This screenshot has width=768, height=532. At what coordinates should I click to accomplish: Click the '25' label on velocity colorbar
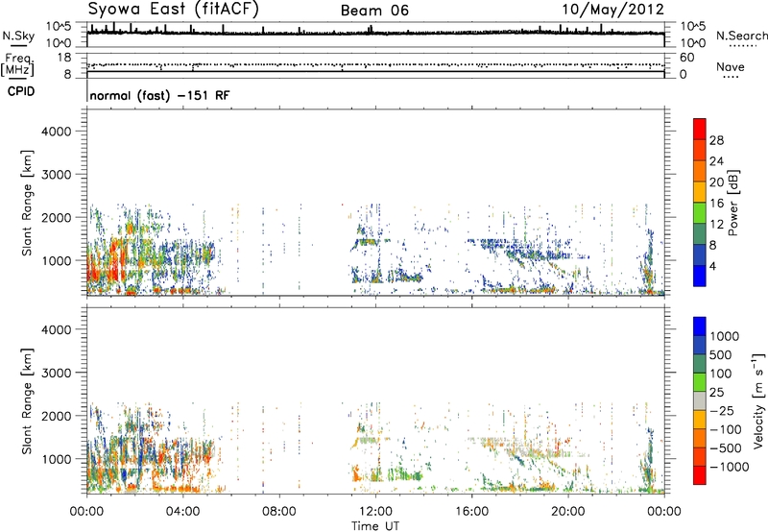[x=716, y=393]
